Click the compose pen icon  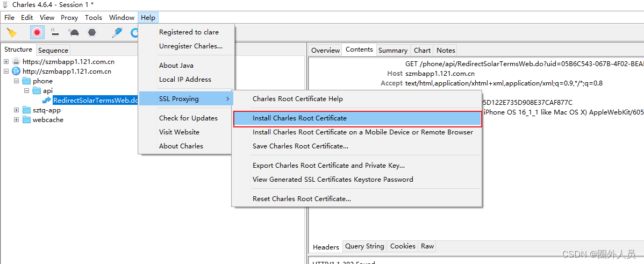tap(117, 32)
